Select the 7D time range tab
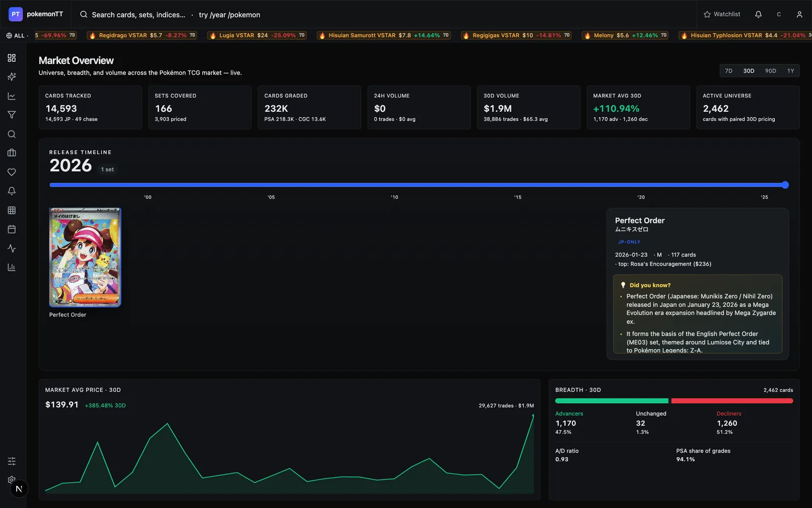Screen dimensions: 812x508 (x=729, y=71)
